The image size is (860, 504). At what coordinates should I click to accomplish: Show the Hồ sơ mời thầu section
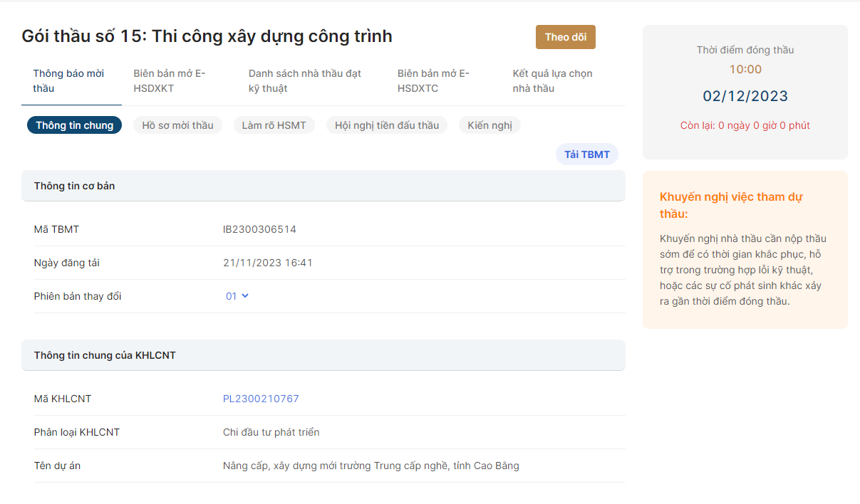click(177, 125)
